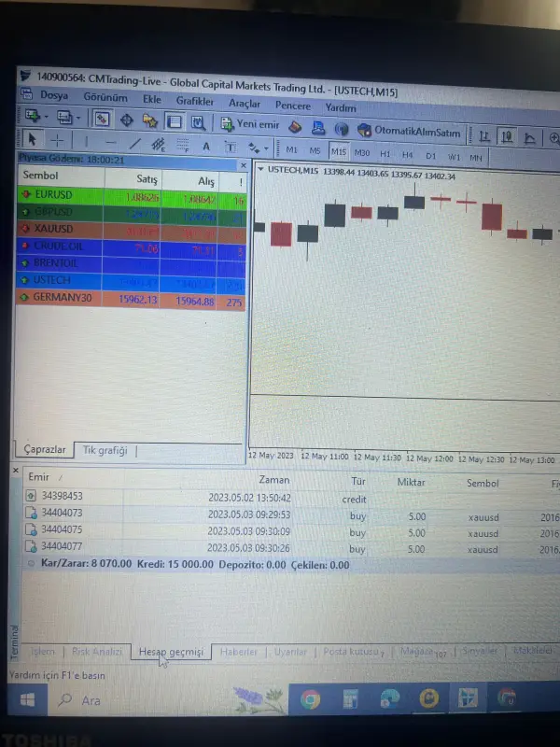Open the USTECH,M15 chart title dropdown triangle
Screen dimensions: 560x747
(x=260, y=169)
